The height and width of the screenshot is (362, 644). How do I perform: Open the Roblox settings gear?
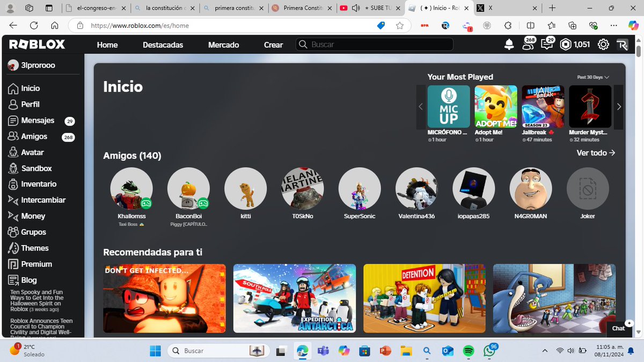tap(603, 45)
